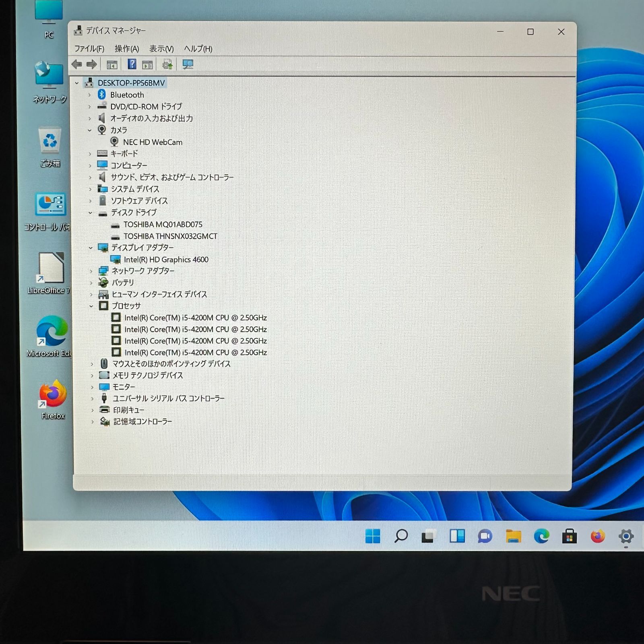This screenshot has width=644, height=644.
Task: Expand the Bluetooth category
Action: pyautogui.click(x=89, y=95)
